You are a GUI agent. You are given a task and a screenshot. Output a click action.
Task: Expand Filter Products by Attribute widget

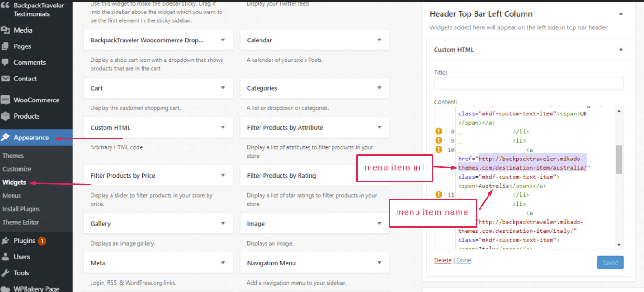[x=379, y=127]
